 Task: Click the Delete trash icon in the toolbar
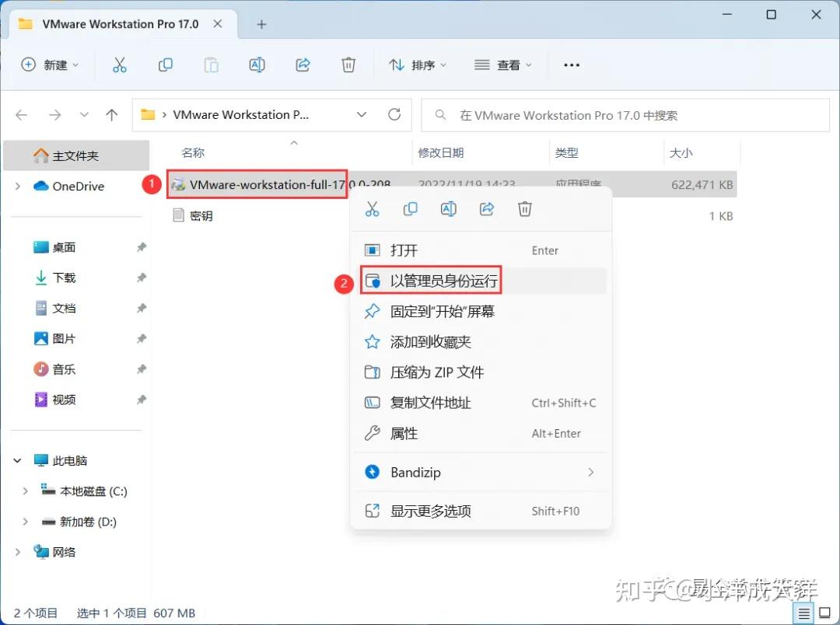[348, 65]
